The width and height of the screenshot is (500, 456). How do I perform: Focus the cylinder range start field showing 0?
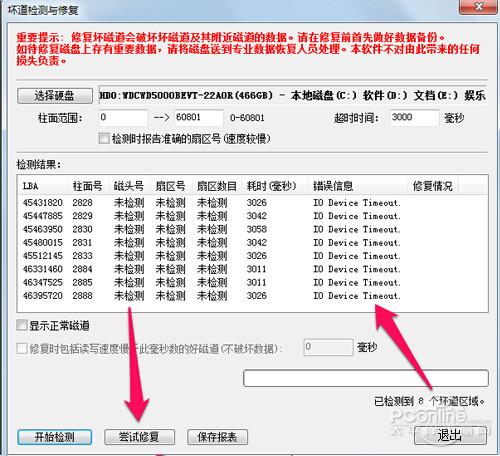(123, 118)
